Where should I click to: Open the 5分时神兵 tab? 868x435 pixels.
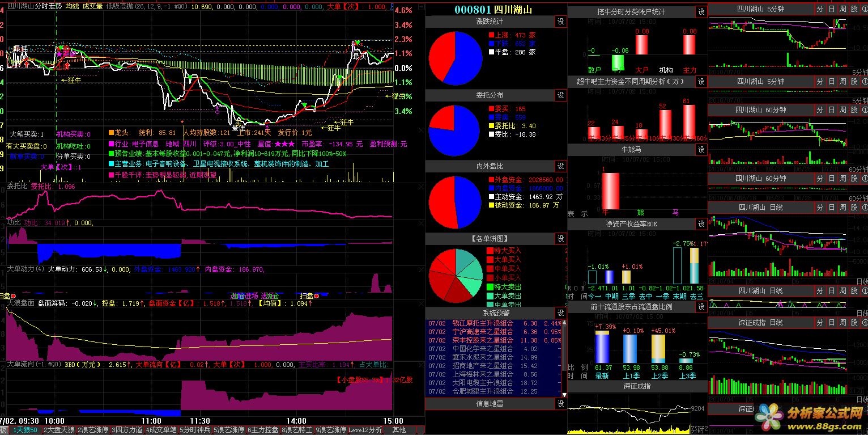(x=195, y=430)
